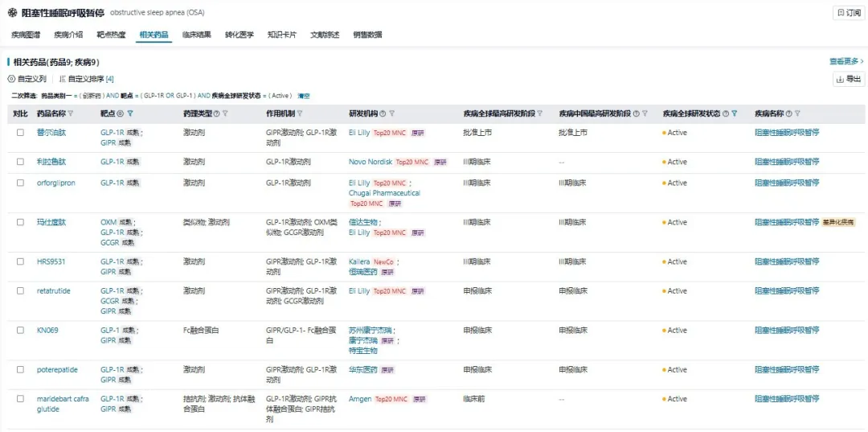Switch to the 临床结果 tab
This screenshot has width=868, height=432.
pos(196,35)
